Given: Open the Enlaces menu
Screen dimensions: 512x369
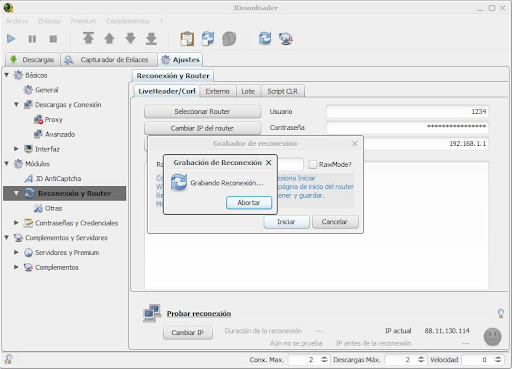Looking at the screenshot, I should [49, 21].
